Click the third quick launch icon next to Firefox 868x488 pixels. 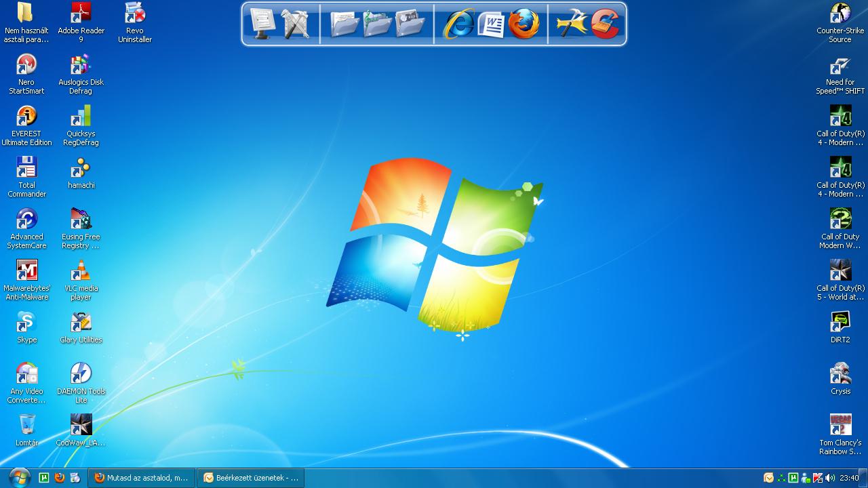pyautogui.click(x=75, y=478)
